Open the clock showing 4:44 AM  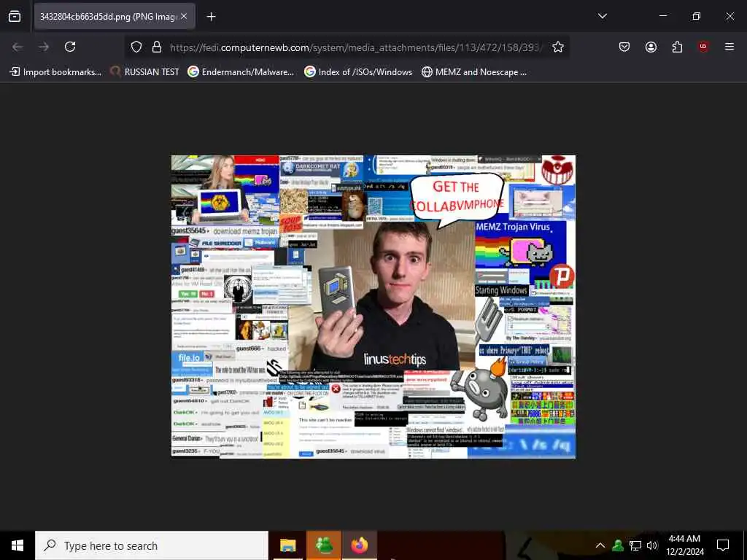[684, 545]
